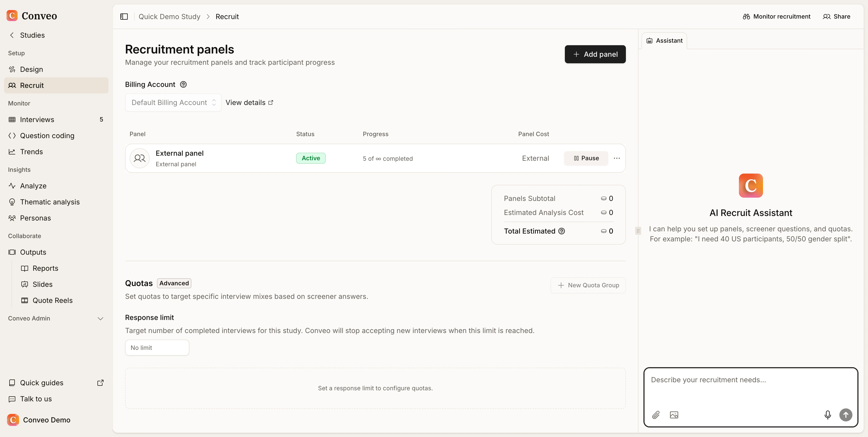Open the View details link
This screenshot has height=437, width=868.
tap(249, 102)
